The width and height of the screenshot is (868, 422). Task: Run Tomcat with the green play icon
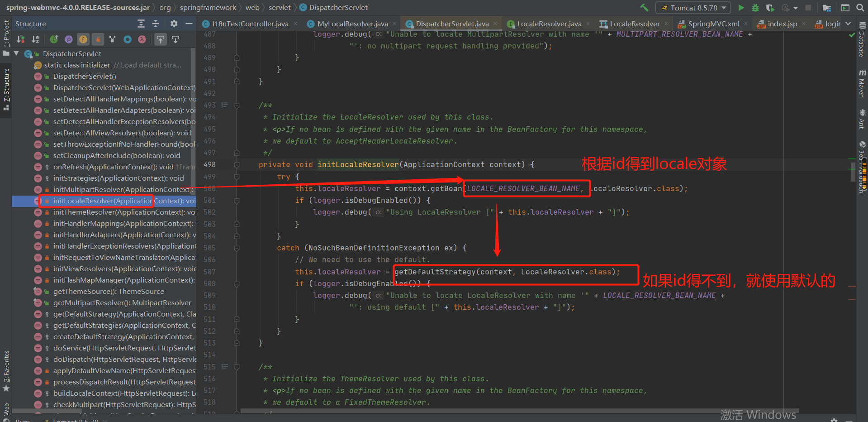pyautogui.click(x=741, y=8)
